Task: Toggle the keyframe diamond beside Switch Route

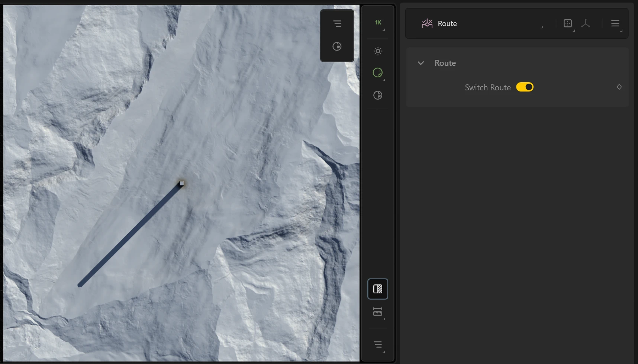Action: pyautogui.click(x=619, y=87)
